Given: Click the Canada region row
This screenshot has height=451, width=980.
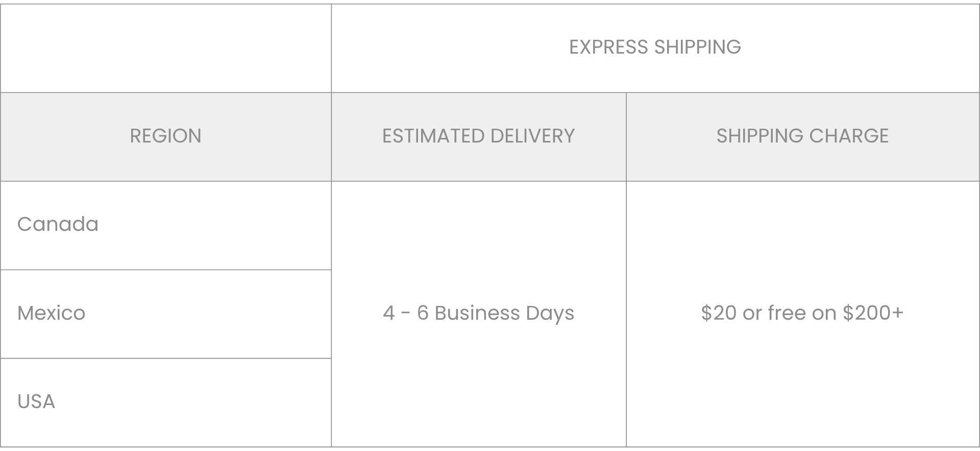Looking at the screenshot, I should pyautogui.click(x=58, y=224).
